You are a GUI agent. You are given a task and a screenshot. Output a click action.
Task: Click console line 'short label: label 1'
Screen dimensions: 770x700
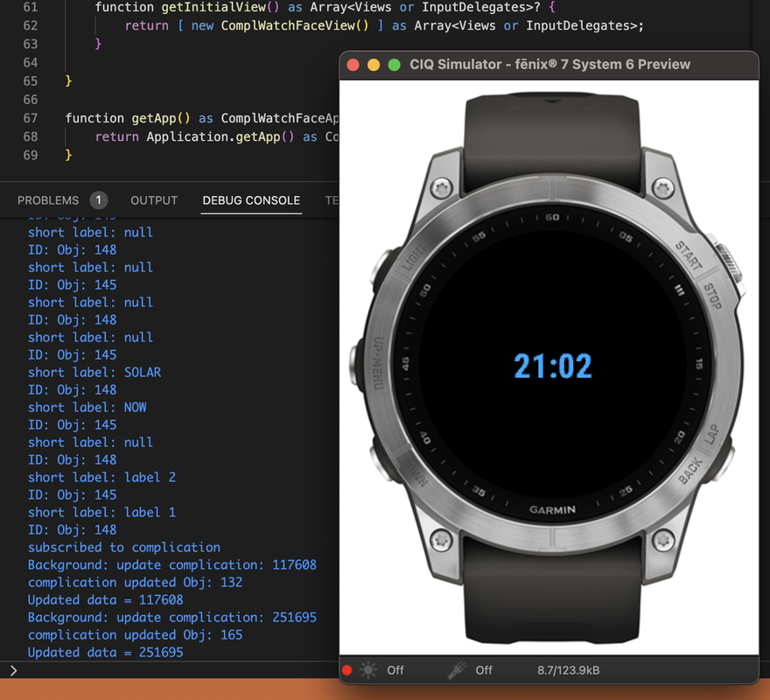101,513
